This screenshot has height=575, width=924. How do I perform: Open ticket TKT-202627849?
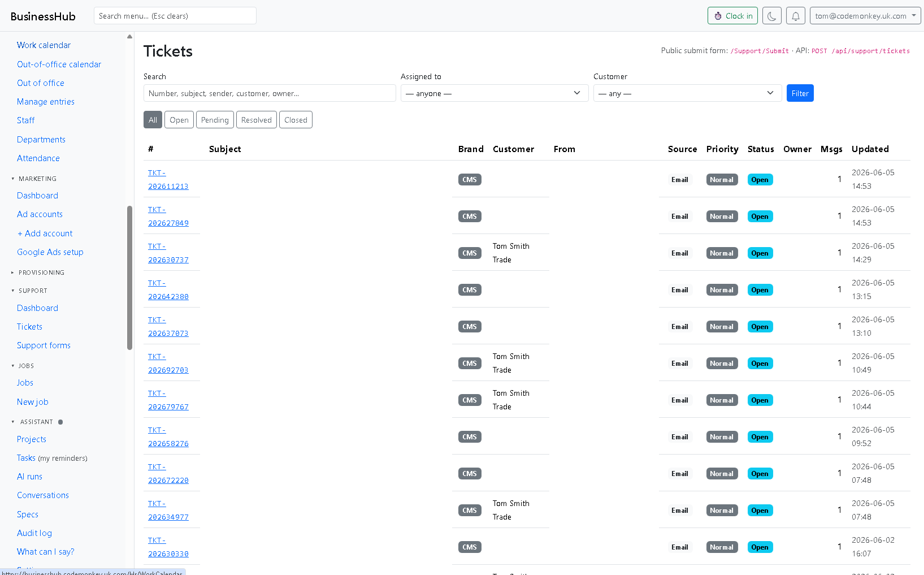coord(168,217)
